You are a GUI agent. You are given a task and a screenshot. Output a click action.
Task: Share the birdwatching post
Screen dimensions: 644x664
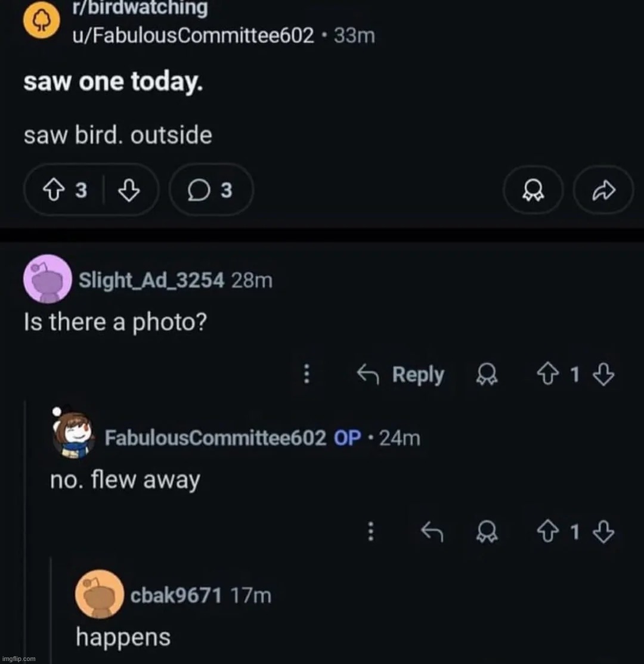click(602, 190)
